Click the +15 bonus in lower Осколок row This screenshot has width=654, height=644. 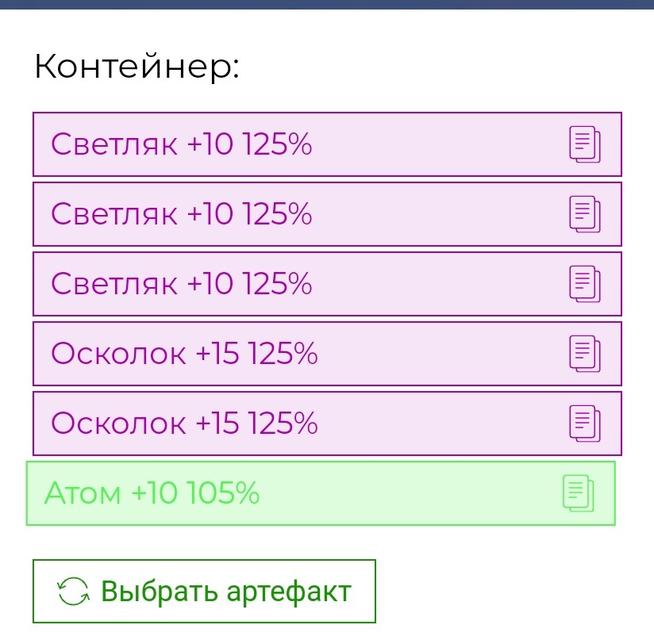217,423
